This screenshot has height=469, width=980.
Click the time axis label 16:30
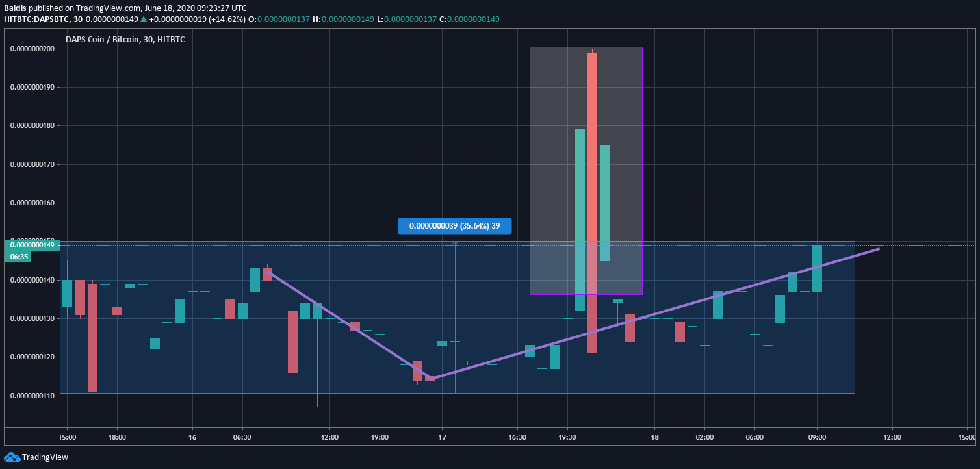point(517,437)
